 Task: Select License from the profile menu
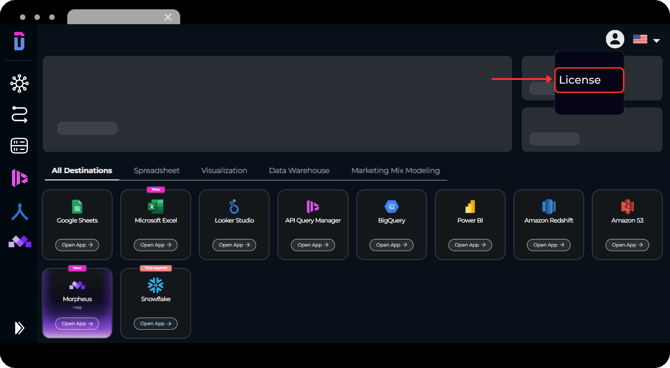point(589,80)
